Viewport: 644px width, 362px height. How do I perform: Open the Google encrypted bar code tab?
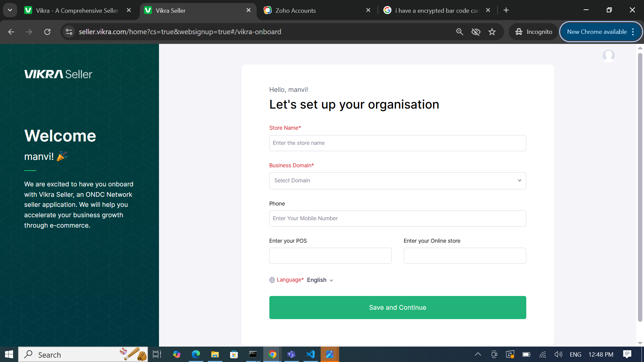click(x=437, y=10)
